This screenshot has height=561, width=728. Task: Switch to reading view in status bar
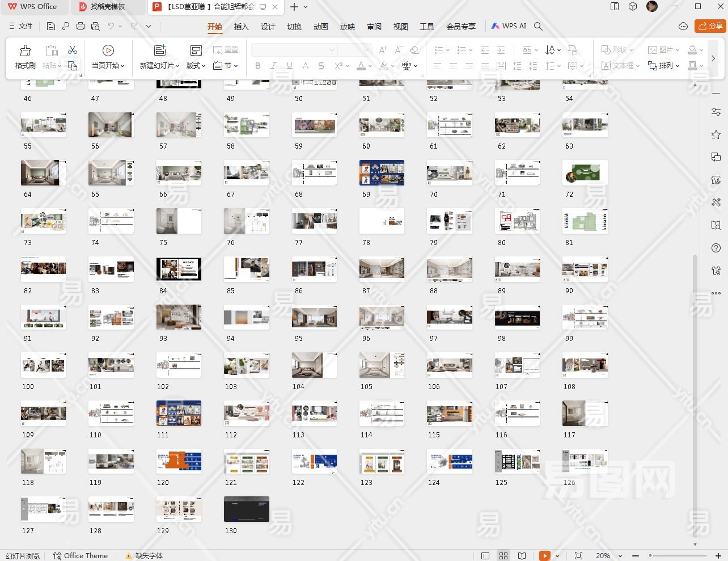522,556
